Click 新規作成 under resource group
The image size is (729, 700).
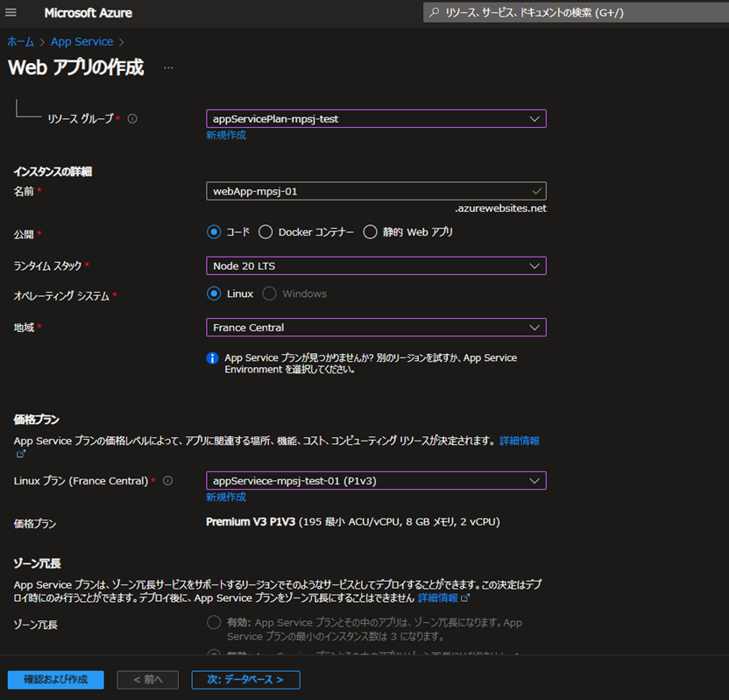coord(226,135)
